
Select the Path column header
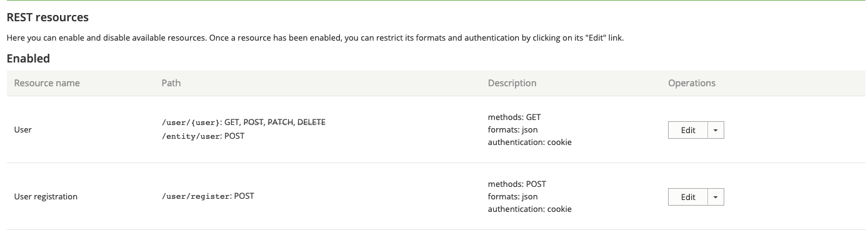click(x=171, y=83)
